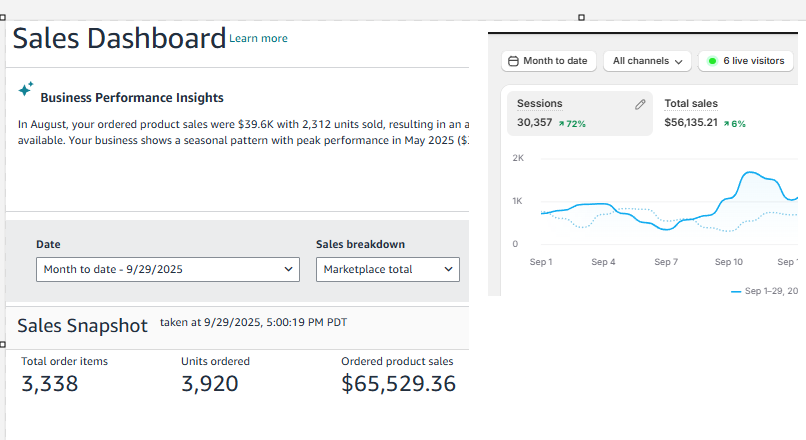806x440 pixels.
Task: Click the pencil edit icon in Sessions card
Action: [640, 104]
